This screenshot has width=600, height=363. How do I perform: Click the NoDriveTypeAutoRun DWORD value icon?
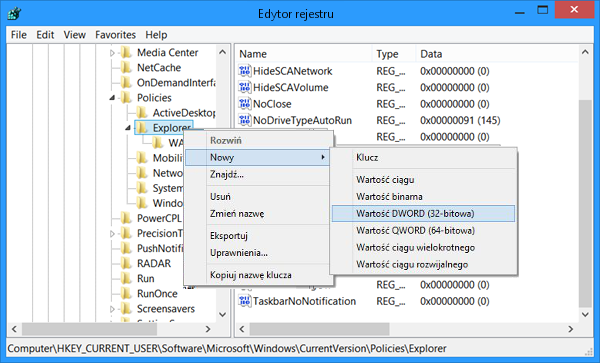[245, 120]
